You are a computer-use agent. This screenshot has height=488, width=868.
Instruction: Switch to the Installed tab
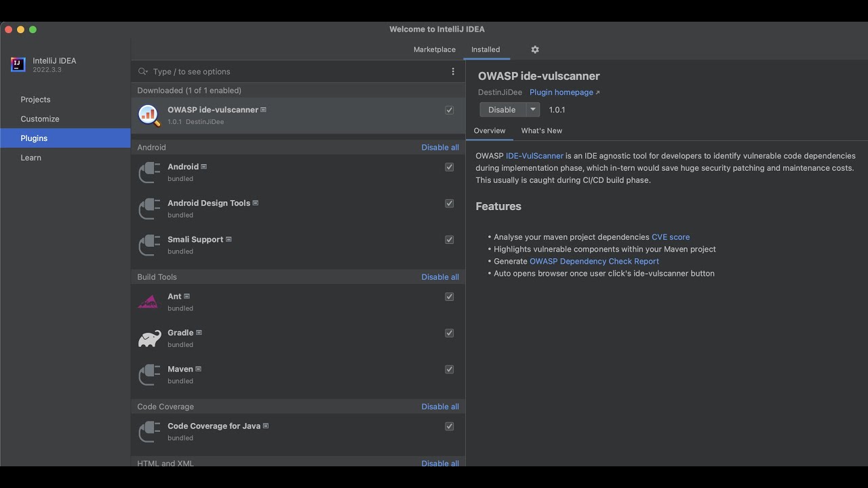point(486,49)
